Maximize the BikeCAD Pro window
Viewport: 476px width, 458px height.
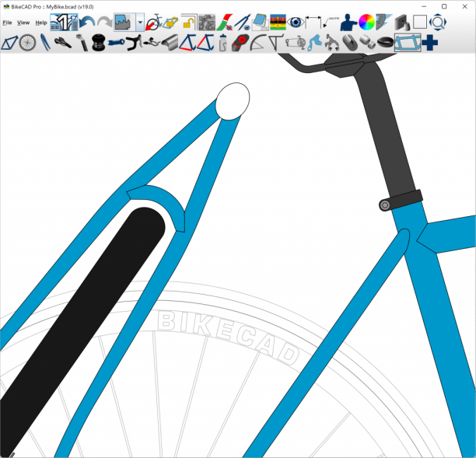(444, 7)
